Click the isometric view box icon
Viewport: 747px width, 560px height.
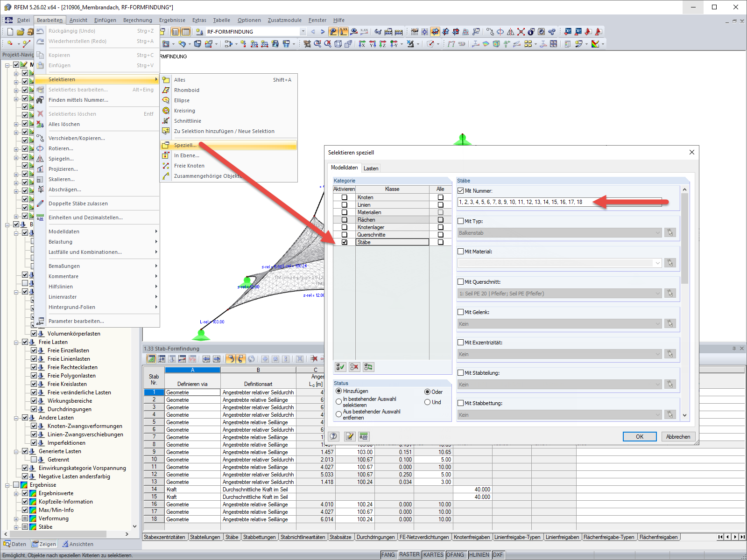[x=338, y=44]
